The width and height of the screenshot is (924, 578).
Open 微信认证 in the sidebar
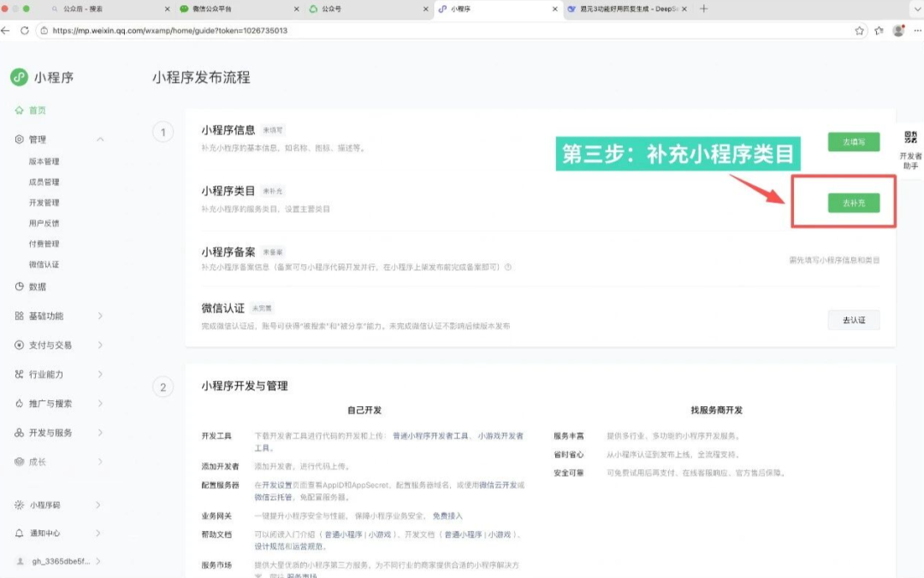point(44,264)
